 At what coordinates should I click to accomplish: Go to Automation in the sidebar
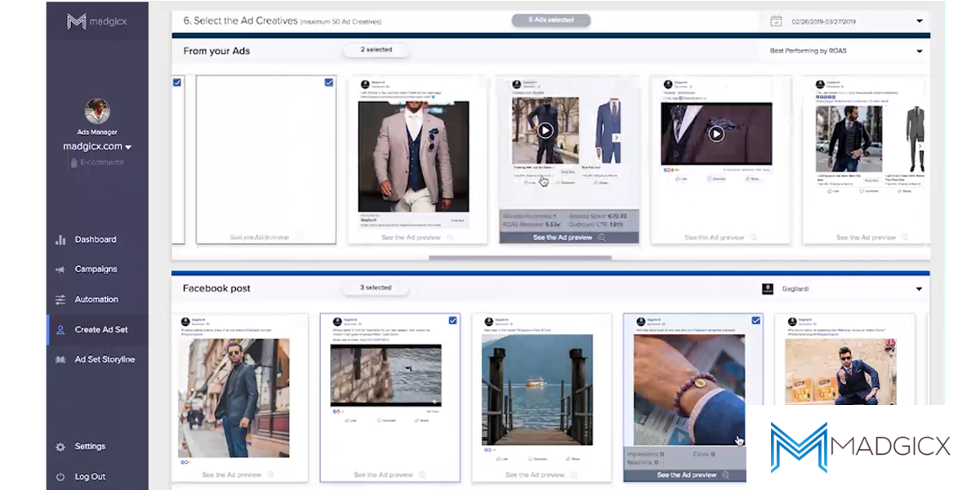[x=96, y=300]
